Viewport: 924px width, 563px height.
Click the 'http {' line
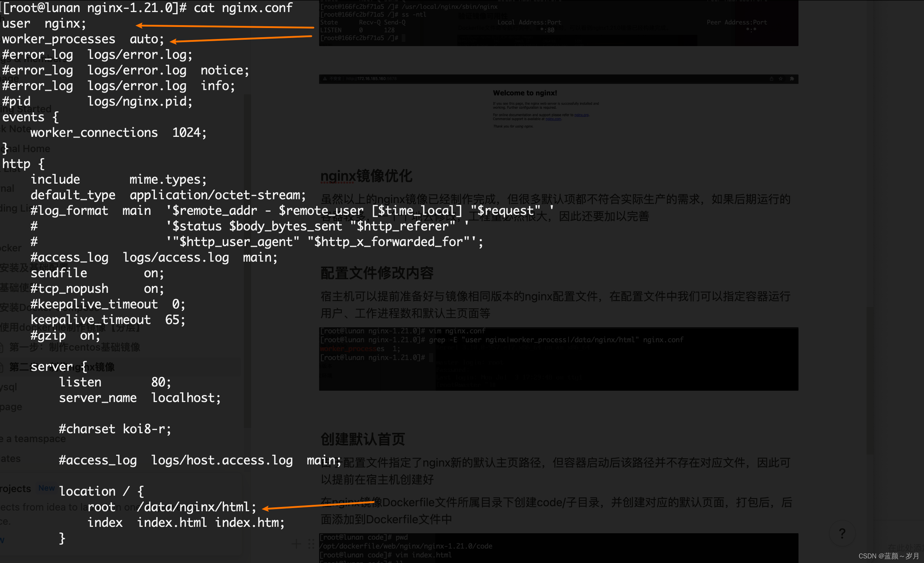[24, 163]
